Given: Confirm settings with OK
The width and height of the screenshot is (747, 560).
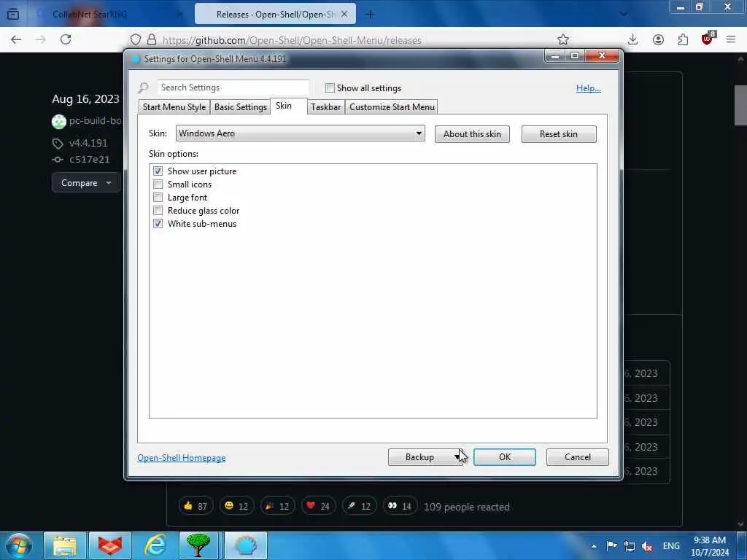Looking at the screenshot, I should click(x=505, y=457).
